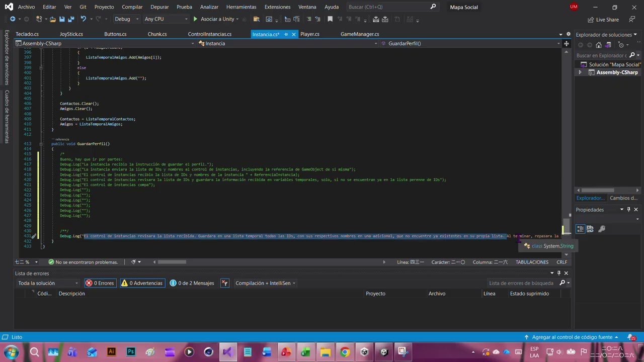Toggle the 0 Errores filter button
This screenshot has width=644, height=362.
point(100,283)
